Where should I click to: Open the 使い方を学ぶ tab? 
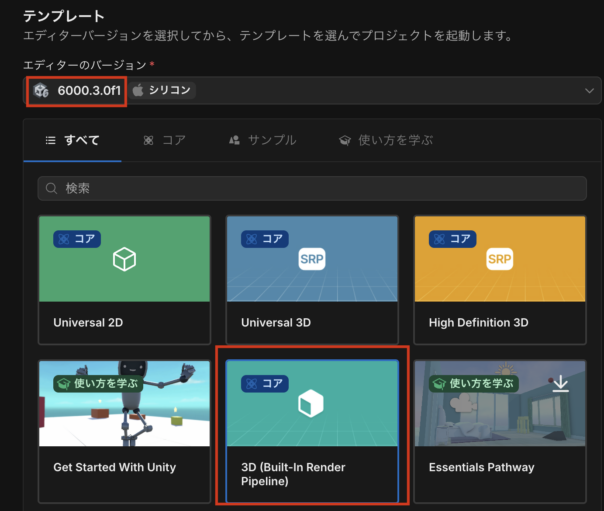click(x=385, y=140)
